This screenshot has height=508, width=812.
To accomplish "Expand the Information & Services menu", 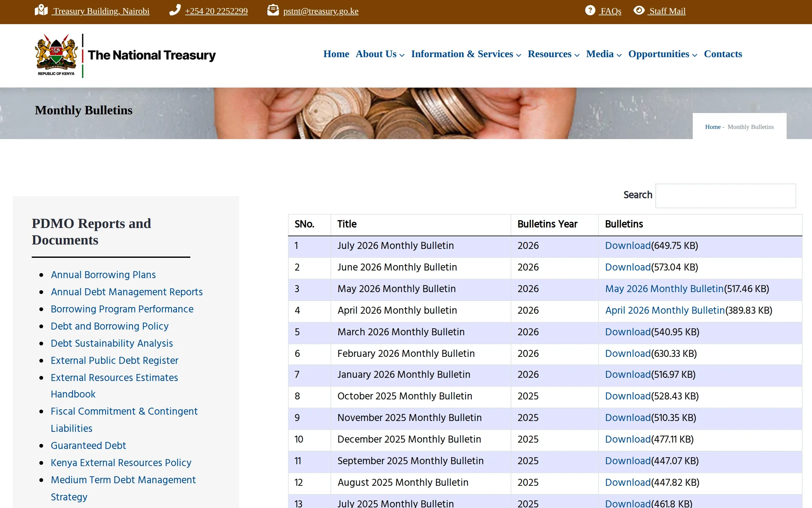I will (466, 54).
